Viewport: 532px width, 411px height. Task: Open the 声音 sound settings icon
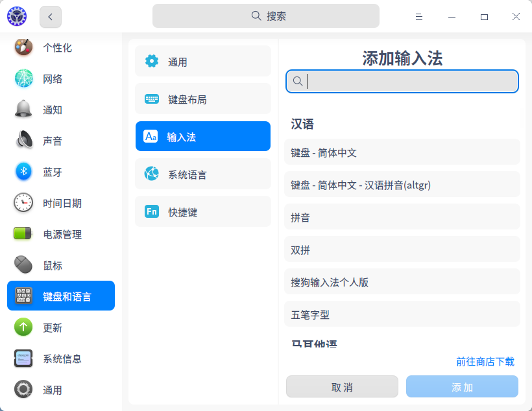coord(23,141)
